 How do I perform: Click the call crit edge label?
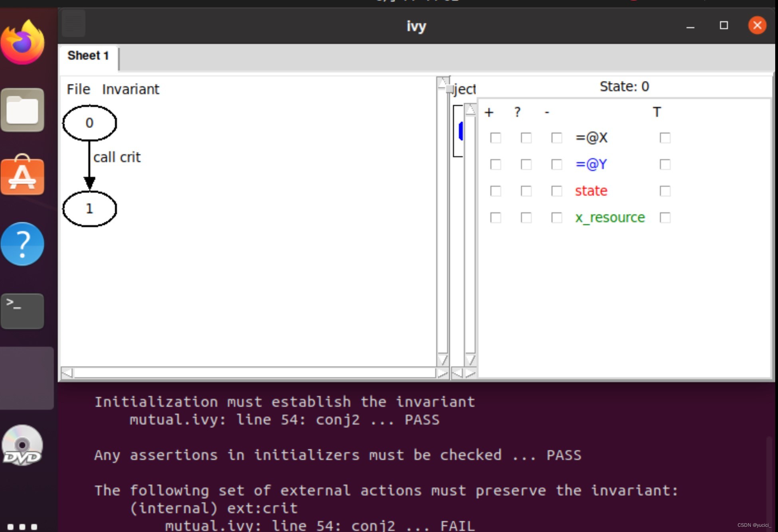117,158
